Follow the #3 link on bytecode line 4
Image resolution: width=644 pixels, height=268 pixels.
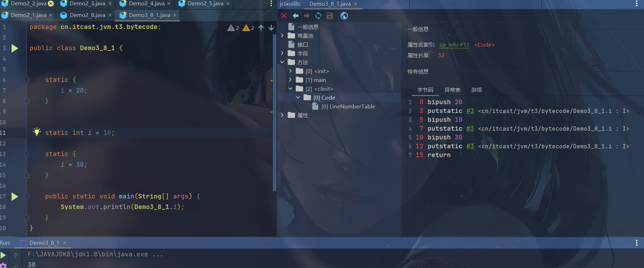(x=470, y=129)
